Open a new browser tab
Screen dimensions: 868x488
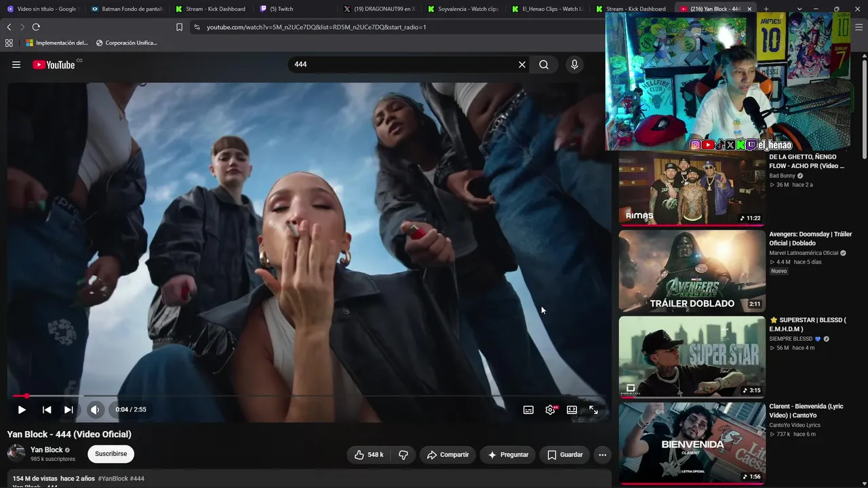tap(766, 9)
